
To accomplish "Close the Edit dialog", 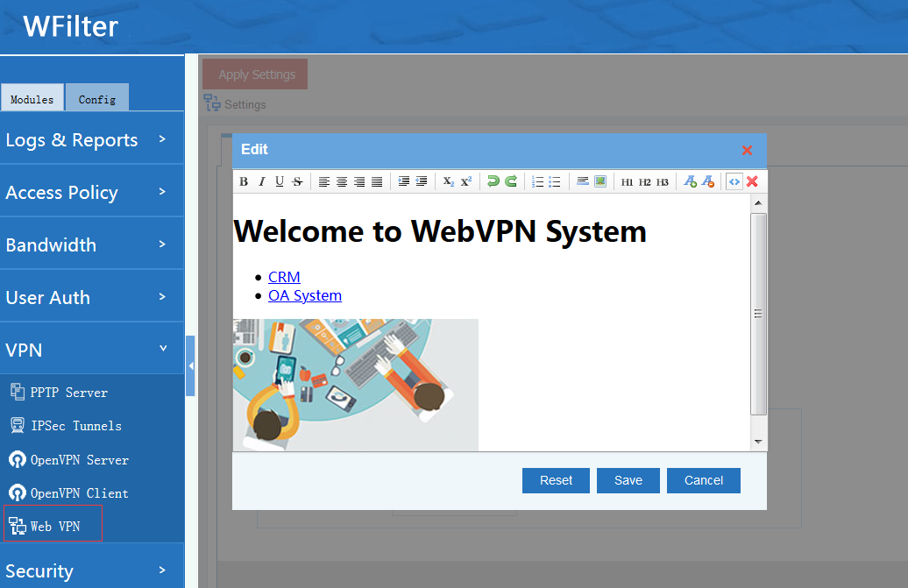I will 747,151.
